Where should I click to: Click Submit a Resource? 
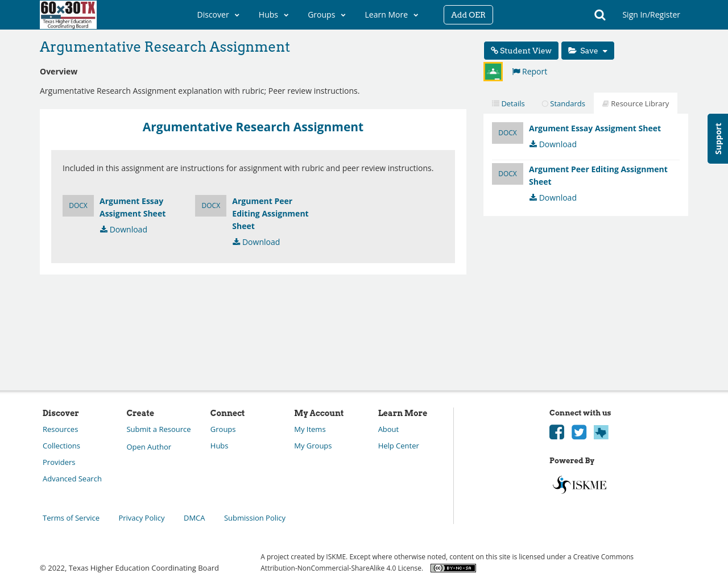click(x=159, y=430)
